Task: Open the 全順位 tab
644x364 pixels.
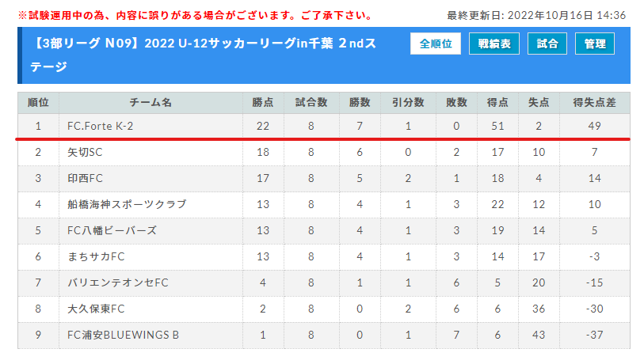Action: [x=436, y=44]
